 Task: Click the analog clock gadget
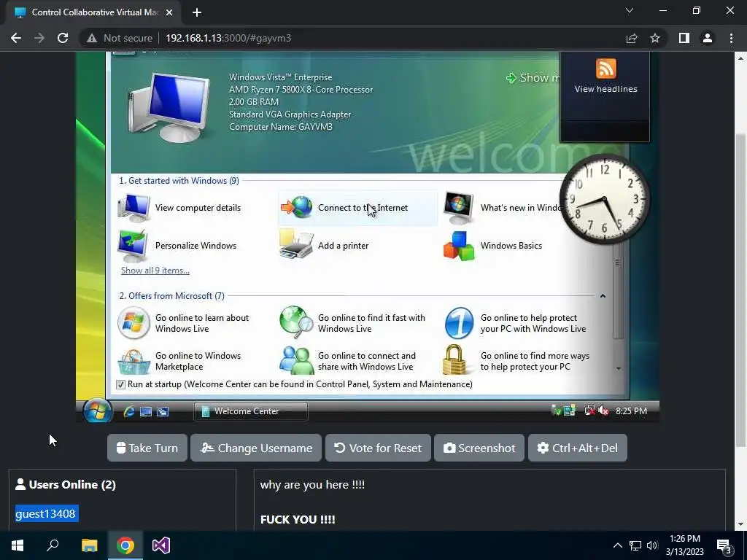point(605,198)
